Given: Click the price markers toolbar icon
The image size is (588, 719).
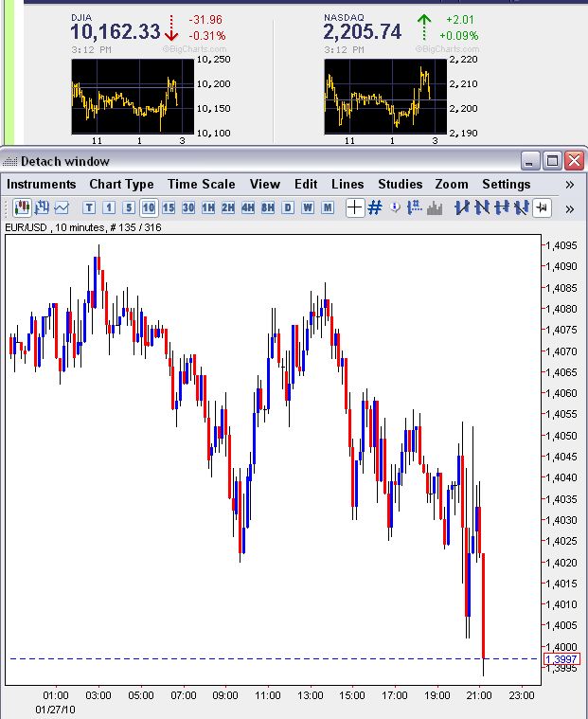Looking at the screenshot, I should (x=415, y=207).
